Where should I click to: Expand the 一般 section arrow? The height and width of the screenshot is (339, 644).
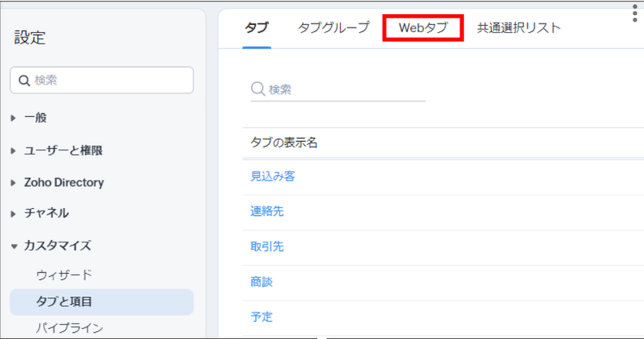point(13,118)
